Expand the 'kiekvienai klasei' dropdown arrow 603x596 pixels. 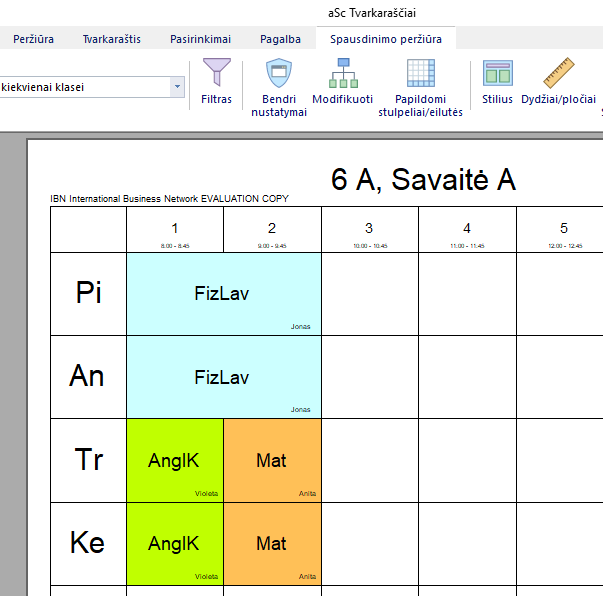click(x=178, y=87)
